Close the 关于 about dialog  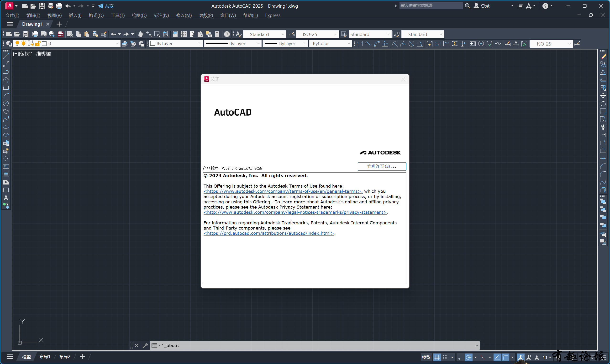tap(403, 79)
